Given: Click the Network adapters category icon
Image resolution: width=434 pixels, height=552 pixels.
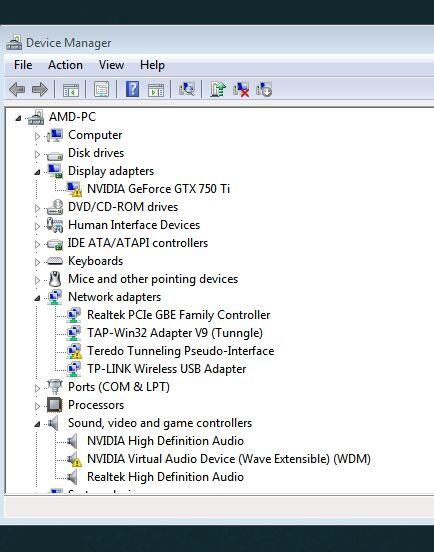Looking at the screenshot, I should click(55, 297).
